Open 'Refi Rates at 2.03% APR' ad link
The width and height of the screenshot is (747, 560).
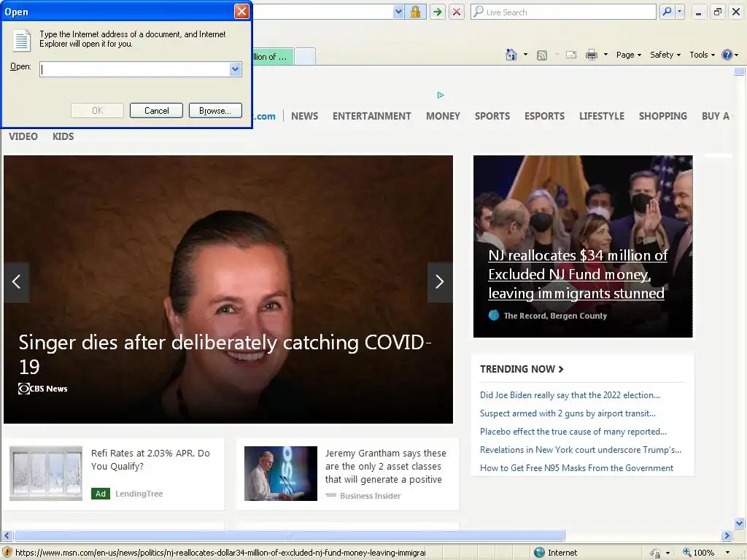pos(150,459)
